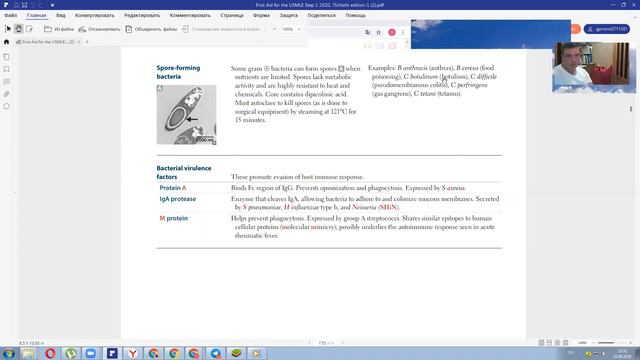Open attachments panel in left sidebar
This screenshot has height=360, width=640.
[7, 94]
